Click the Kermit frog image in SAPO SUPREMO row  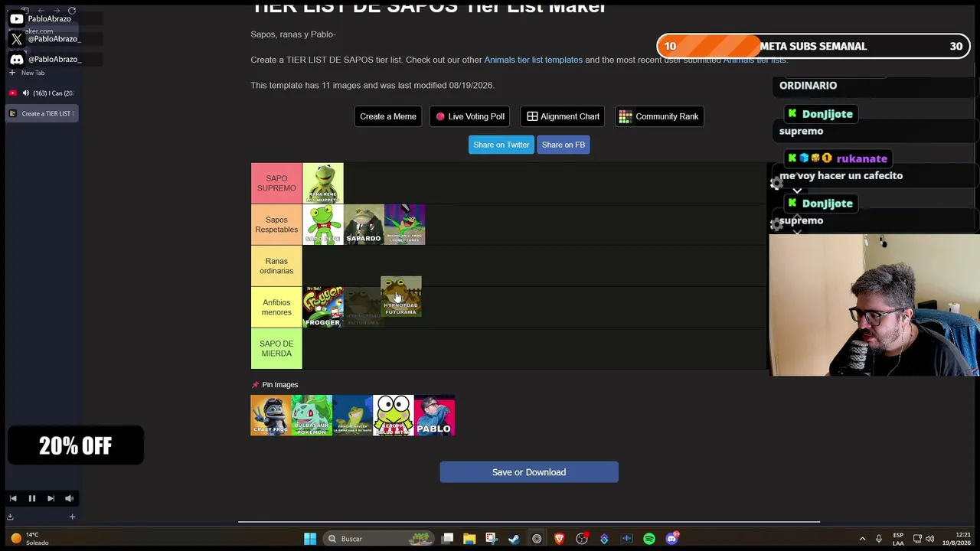point(323,183)
